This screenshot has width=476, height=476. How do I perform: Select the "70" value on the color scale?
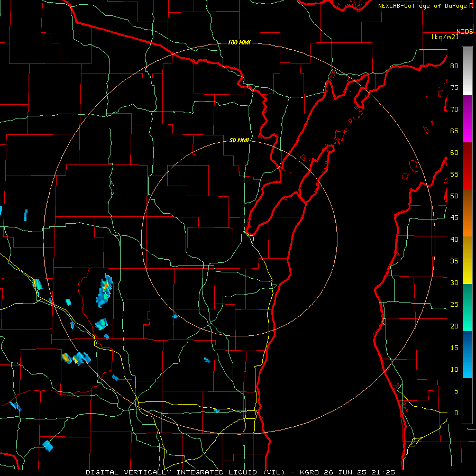(454, 109)
